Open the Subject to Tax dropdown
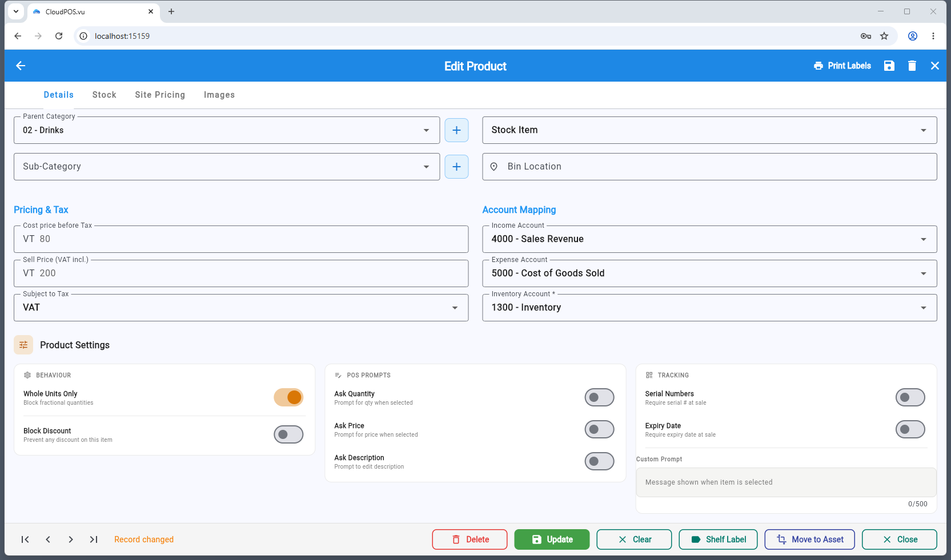The height and width of the screenshot is (560, 951). (241, 308)
